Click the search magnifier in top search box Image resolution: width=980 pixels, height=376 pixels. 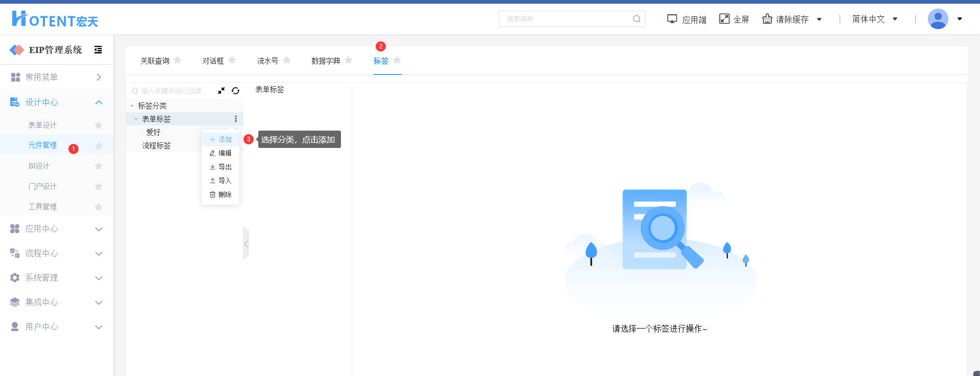(x=636, y=19)
